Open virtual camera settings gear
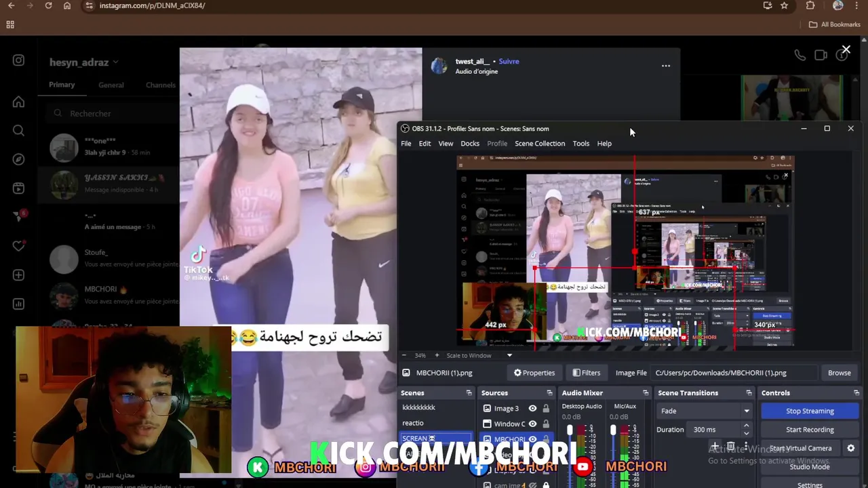This screenshot has height=488, width=868. pyautogui.click(x=850, y=448)
